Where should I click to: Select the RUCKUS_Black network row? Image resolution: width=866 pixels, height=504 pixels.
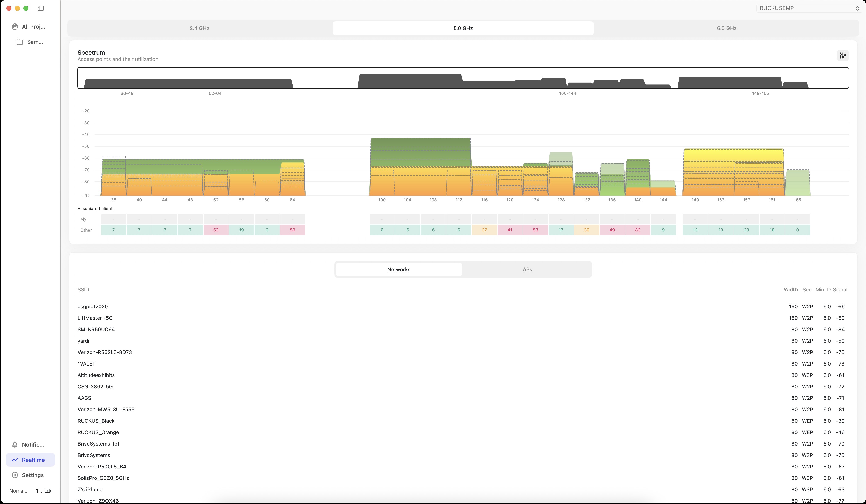[x=96, y=421]
